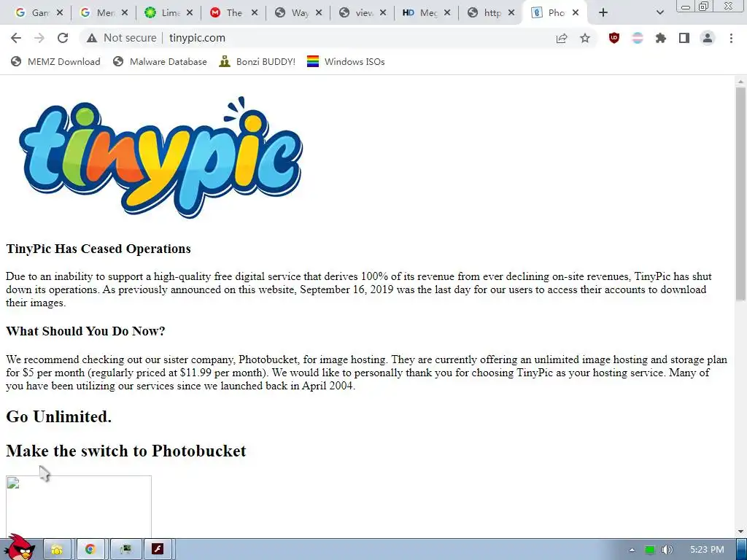The width and height of the screenshot is (747, 560).
Task: Bookmark this page with the star
Action: [x=585, y=38]
